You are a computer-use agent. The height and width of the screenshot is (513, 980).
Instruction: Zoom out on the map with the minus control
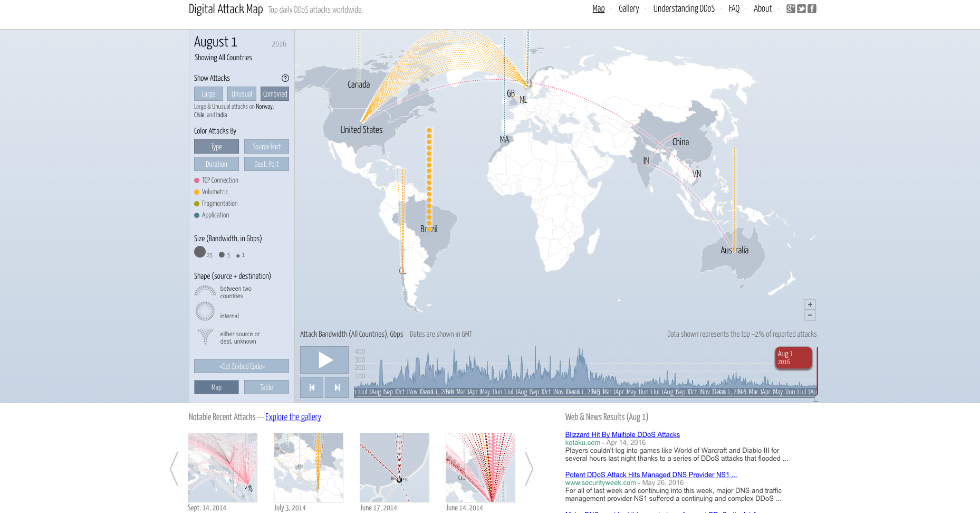tap(810, 315)
